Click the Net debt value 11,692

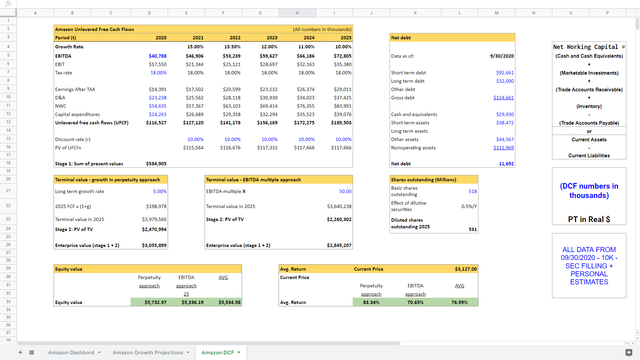(x=506, y=164)
